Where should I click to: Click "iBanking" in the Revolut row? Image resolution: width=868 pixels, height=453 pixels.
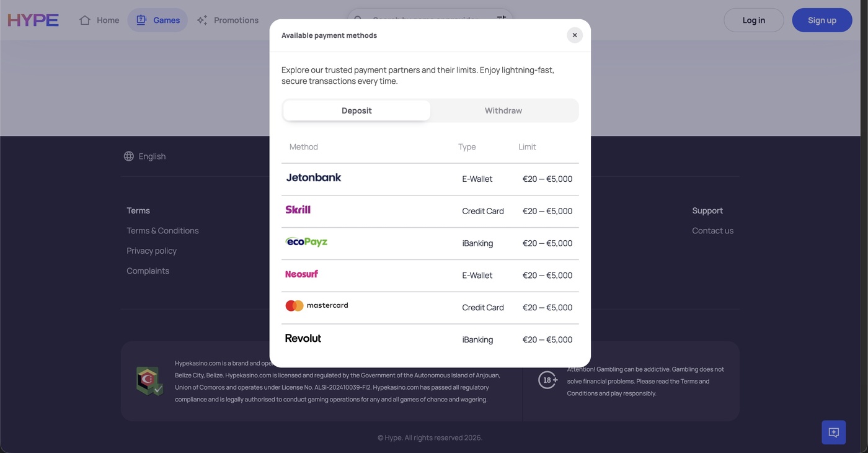[x=477, y=340]
